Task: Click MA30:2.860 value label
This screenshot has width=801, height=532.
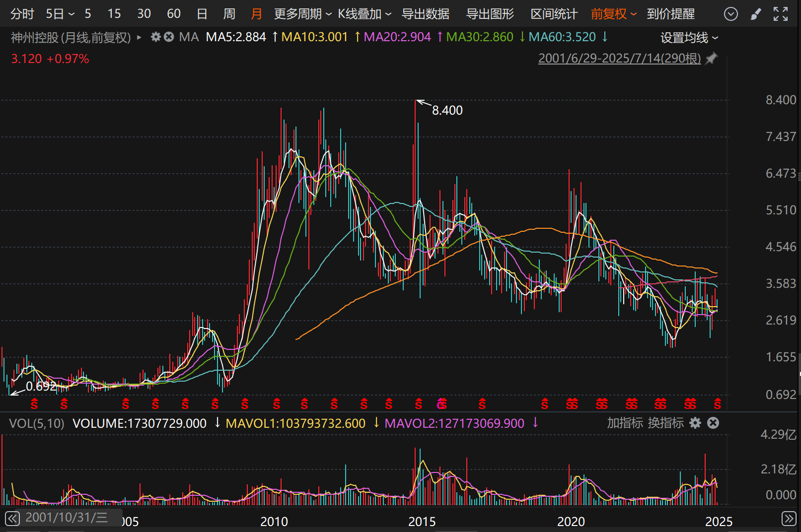Action: pyautogui.click(x=480, y=37)
